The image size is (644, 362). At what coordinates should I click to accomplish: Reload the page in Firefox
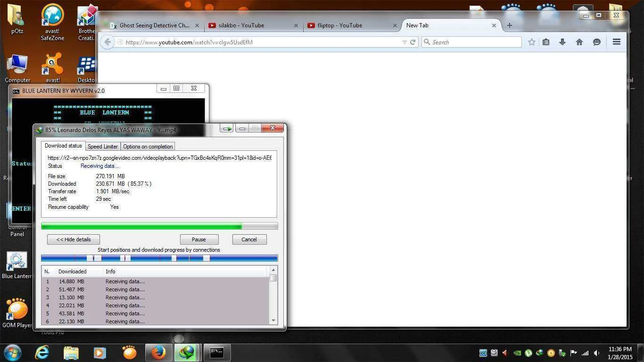[x=413, y=42]
